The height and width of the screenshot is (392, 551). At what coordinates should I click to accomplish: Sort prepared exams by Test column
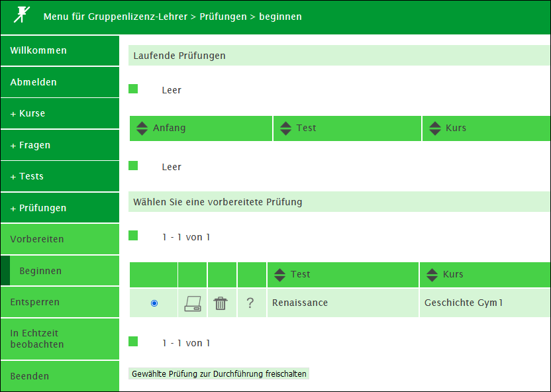[279, 275]
